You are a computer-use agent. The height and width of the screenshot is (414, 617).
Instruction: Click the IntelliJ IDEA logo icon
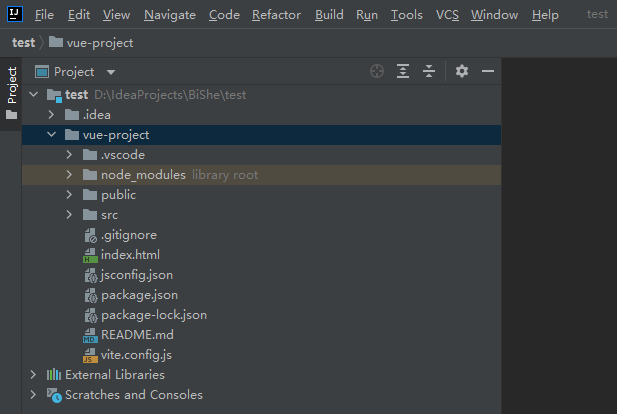click(x=14, y=14)
